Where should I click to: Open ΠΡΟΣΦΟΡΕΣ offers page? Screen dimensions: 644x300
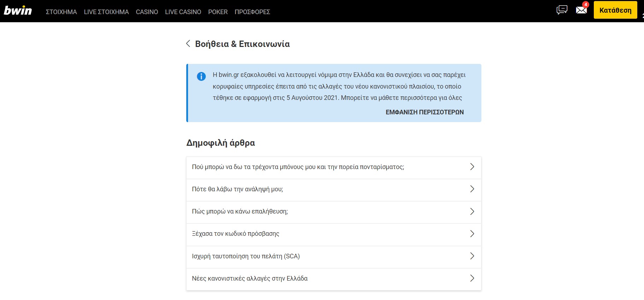[252, 12]
